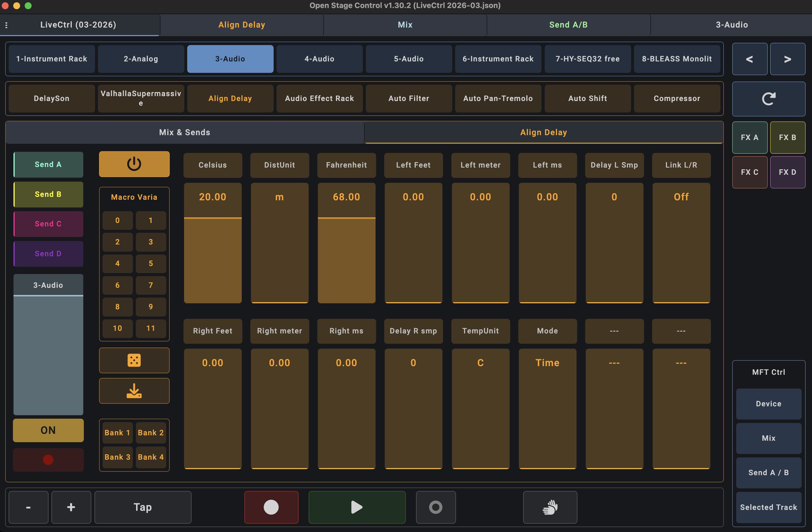Select Bank 2 button
812x532 pixels.
[150, 432]
